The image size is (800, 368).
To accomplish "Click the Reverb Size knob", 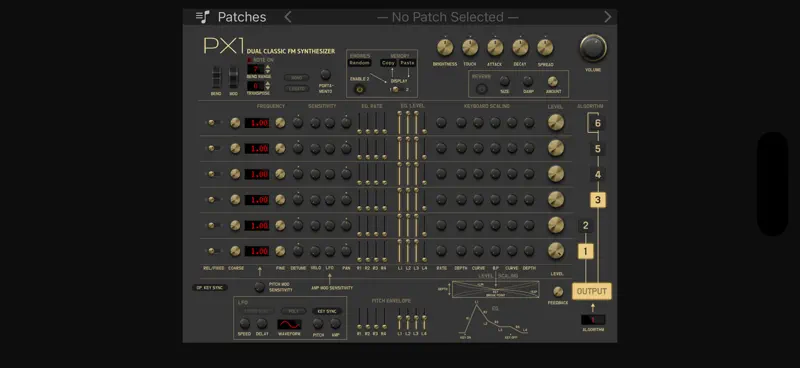I will (x=504, y=81).
